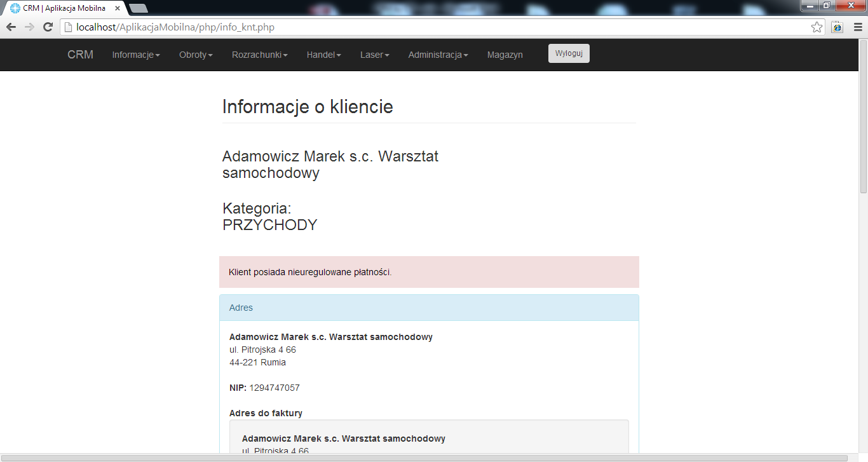
Task: Reload the page with refresh icon
Action: (48, 27)
